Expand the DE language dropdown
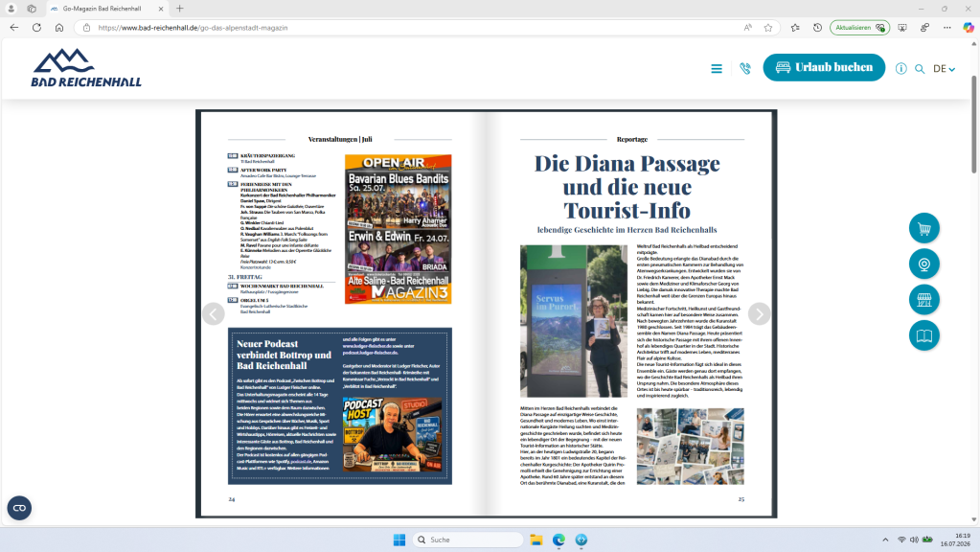 [x=944, y=69]
